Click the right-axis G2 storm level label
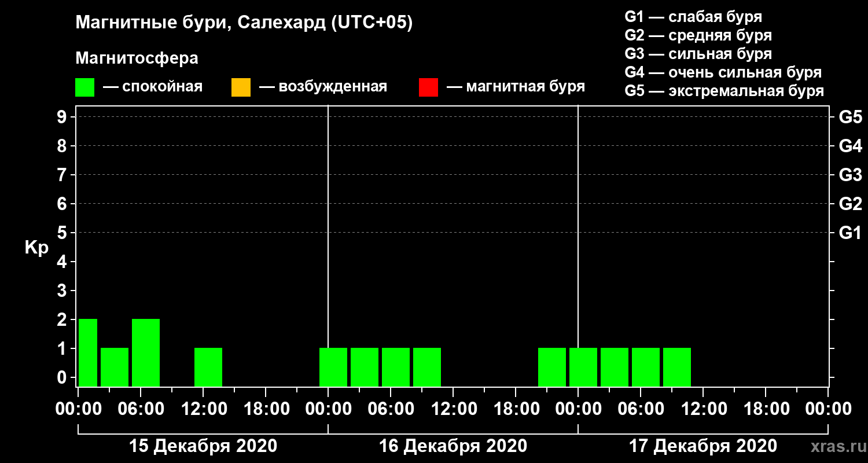 point(850,204)
